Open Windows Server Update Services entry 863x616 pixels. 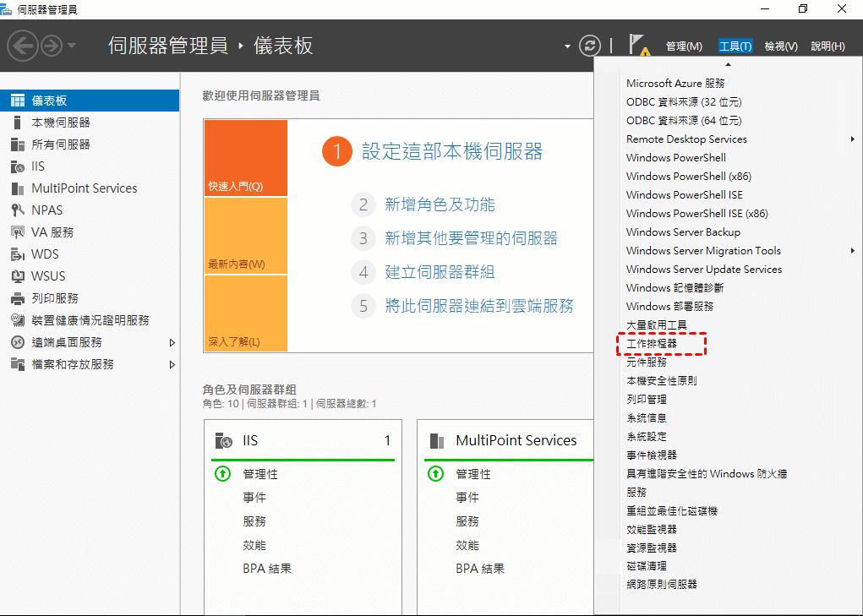pyautogui.click(x=704, y=270)
